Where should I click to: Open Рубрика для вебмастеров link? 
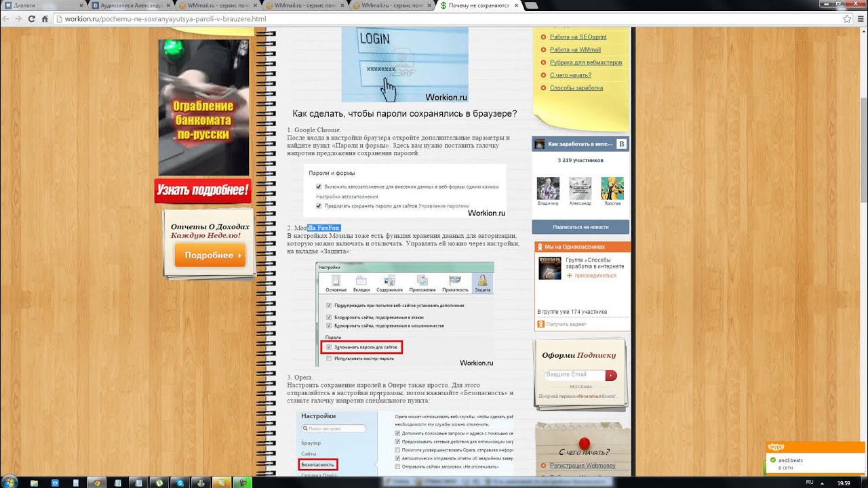[x=586, y=62]
